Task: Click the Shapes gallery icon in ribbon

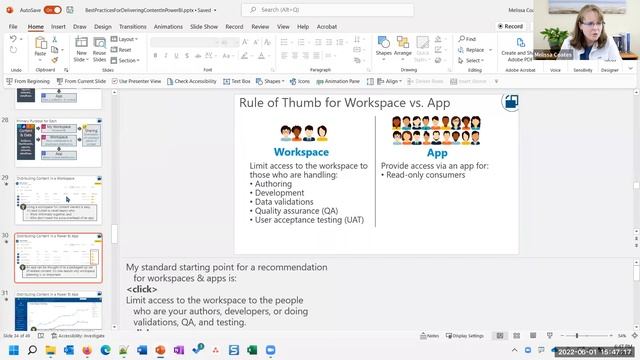Action: pos(383,42)
